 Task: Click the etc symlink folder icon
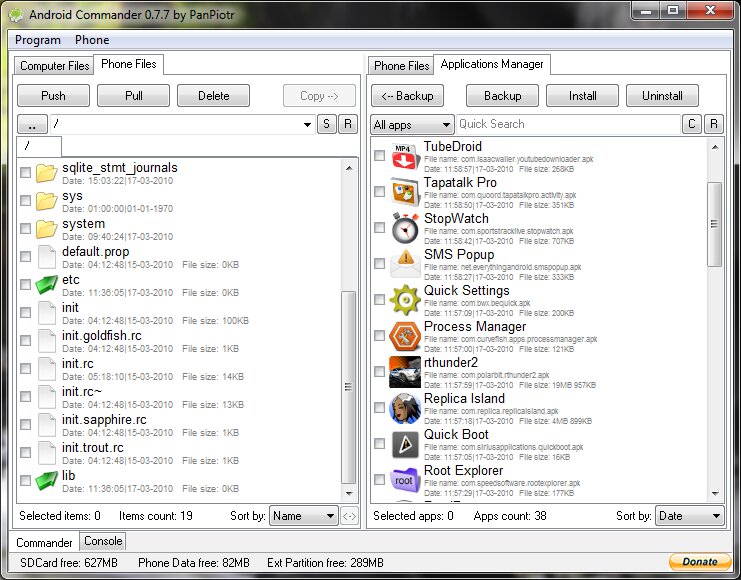(x=46, y=285)
